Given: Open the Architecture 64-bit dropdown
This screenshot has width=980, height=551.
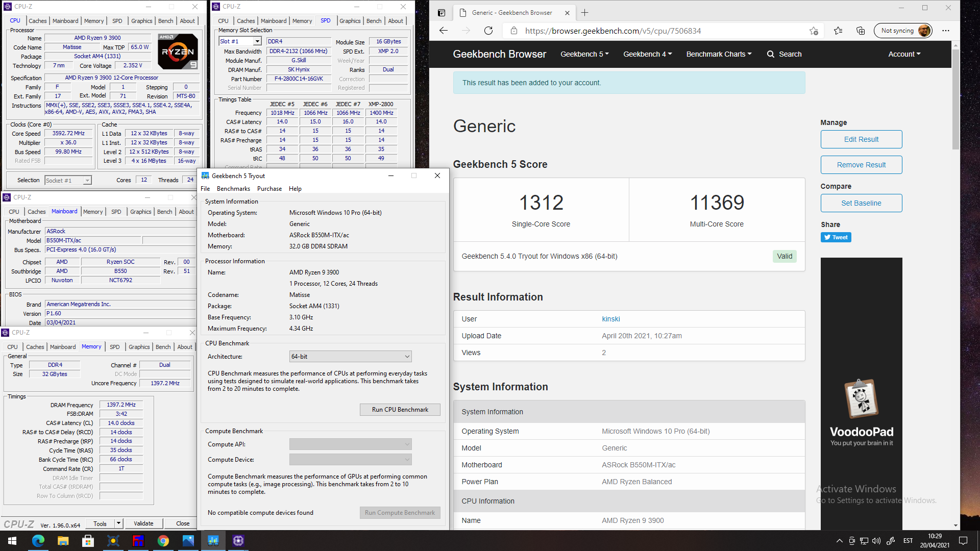Looking at the screenshot, I should click(350, 357).
